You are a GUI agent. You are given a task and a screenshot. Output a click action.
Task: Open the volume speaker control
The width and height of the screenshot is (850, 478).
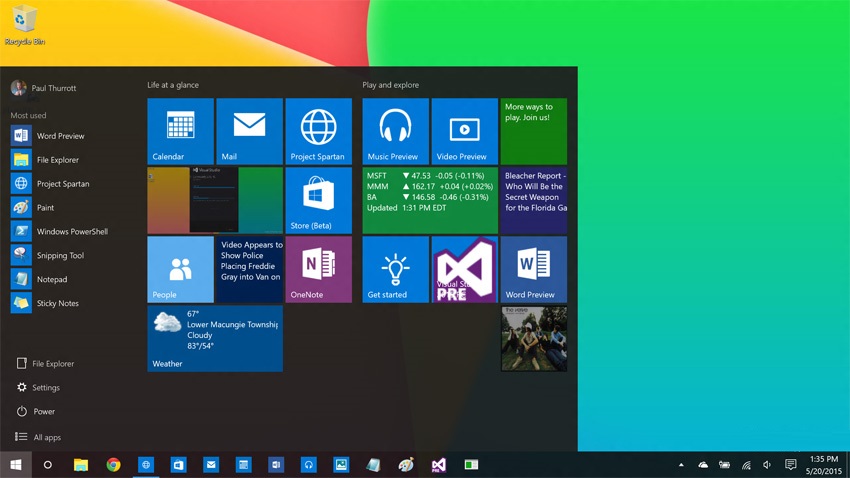point(767,465)
